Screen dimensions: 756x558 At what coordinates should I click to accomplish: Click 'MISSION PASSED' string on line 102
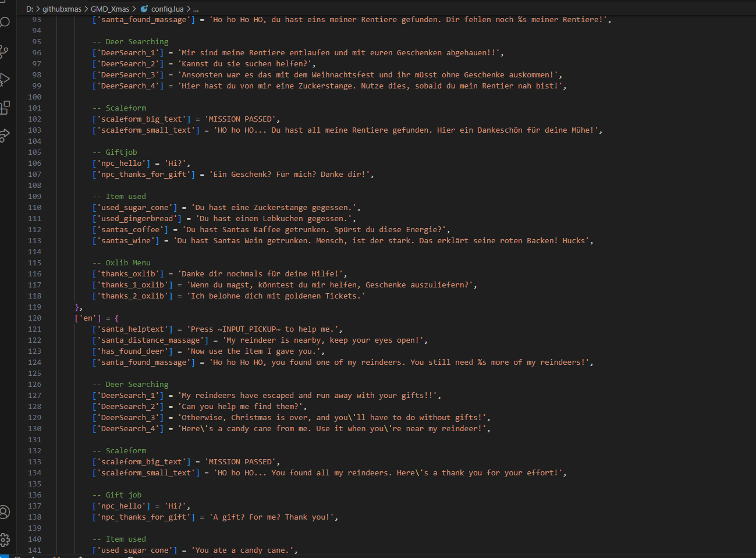pos(240,119)
